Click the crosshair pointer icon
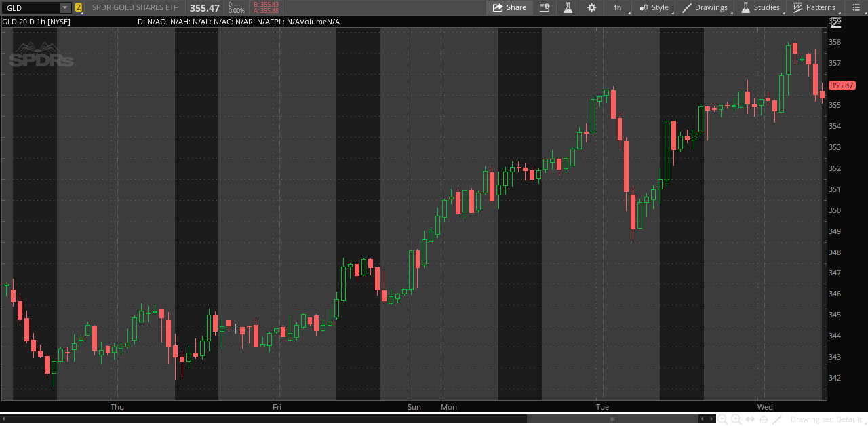The width and height of the screenshot is (868, 426). [x=764, y=420]
